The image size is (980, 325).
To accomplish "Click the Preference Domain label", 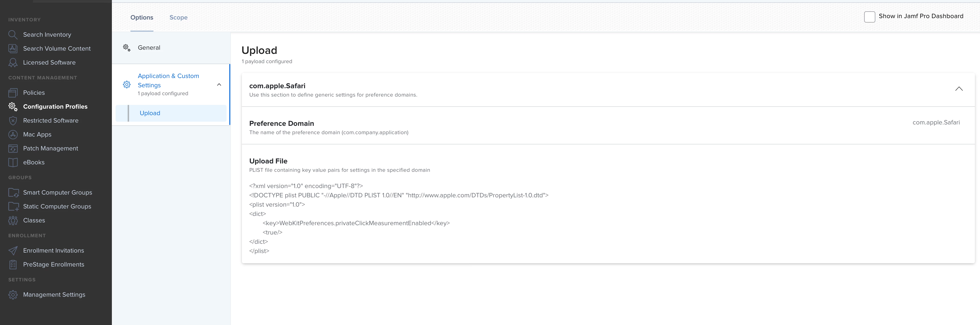I will [x=282, y=124].
